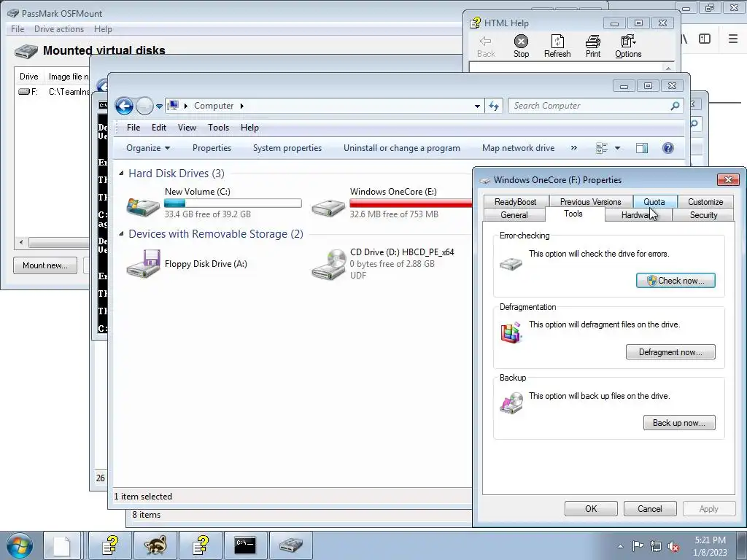
Task: Open the Help menu in the Computer window
Action: (x=249, y=128)
